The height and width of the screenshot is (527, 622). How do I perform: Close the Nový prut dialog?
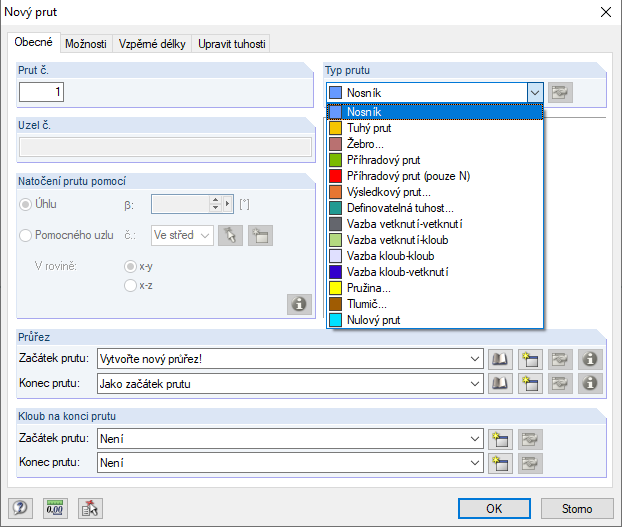[606, 12]
